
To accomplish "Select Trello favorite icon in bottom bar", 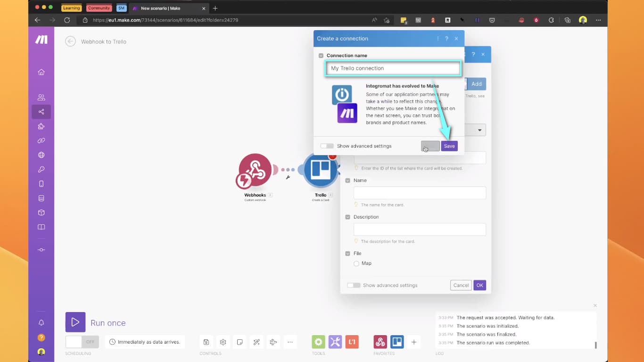I will click(x=397, y=342).
